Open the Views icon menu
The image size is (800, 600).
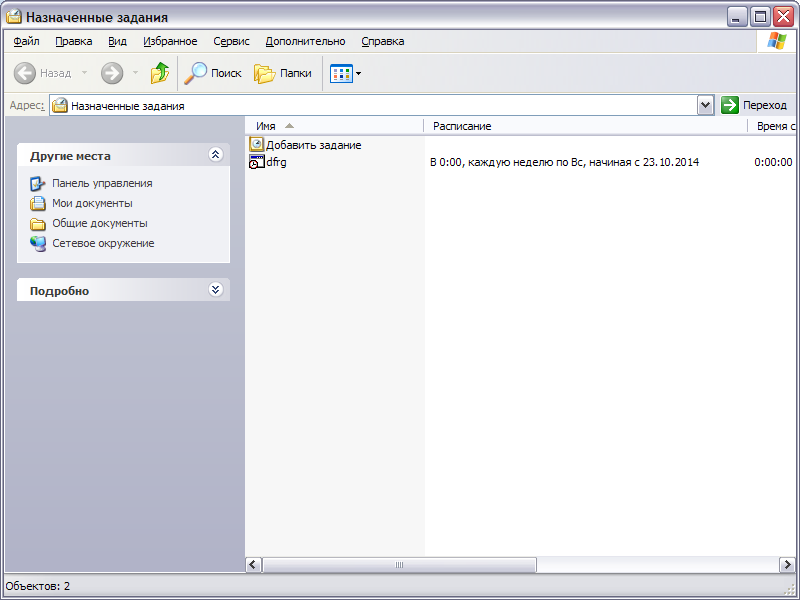(x=341, y=73)
